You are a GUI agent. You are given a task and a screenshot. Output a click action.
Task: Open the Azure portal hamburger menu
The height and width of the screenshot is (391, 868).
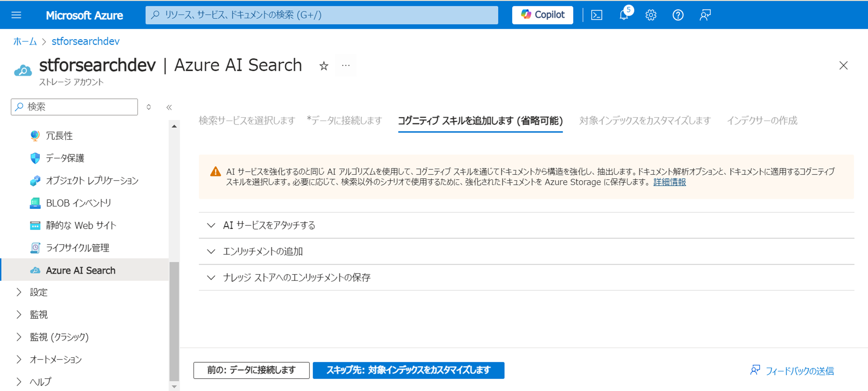coord(16,15)
